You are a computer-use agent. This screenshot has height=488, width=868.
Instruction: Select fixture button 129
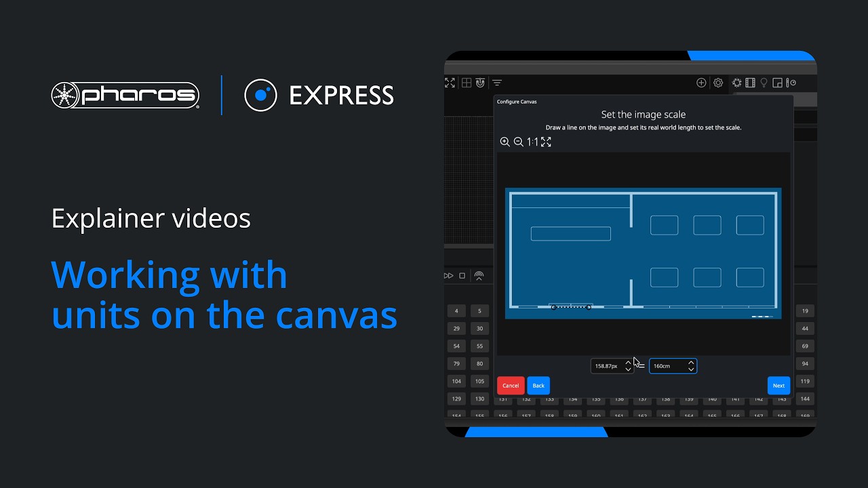[456, 399]
